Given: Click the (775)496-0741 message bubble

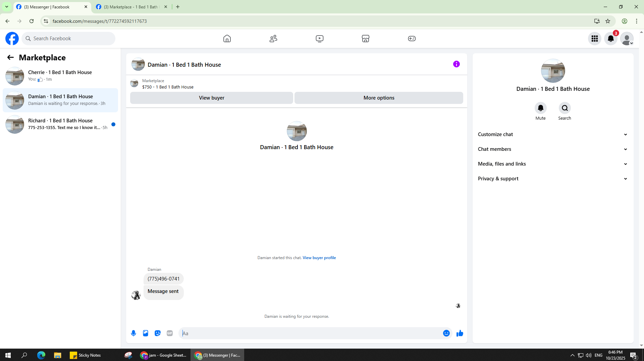Looking at the screenshot, I should (163, 279).
